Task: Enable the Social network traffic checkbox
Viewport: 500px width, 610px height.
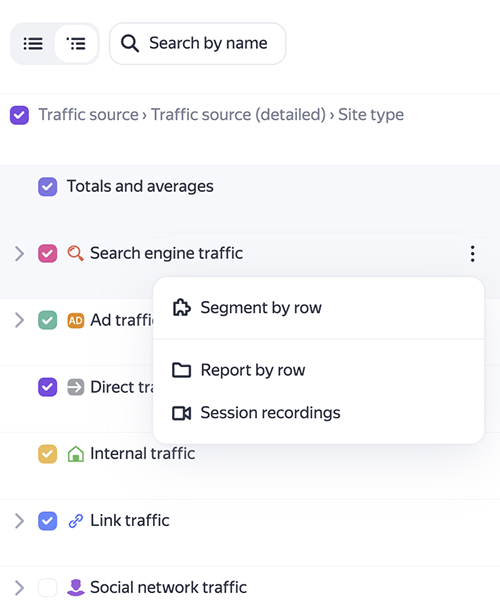Action: [x=47, y=587]
